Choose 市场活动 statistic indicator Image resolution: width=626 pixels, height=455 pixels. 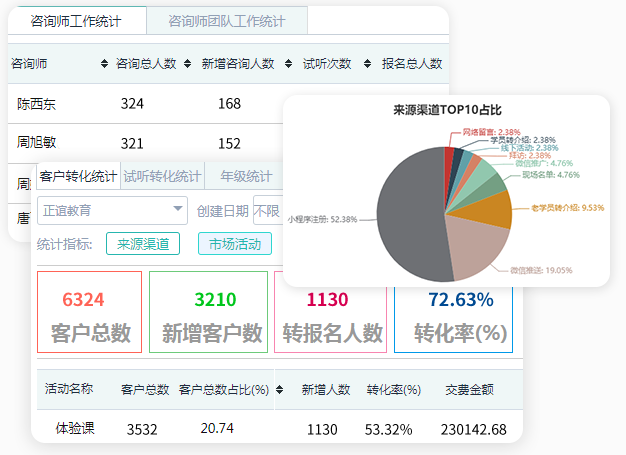point(235,243)
